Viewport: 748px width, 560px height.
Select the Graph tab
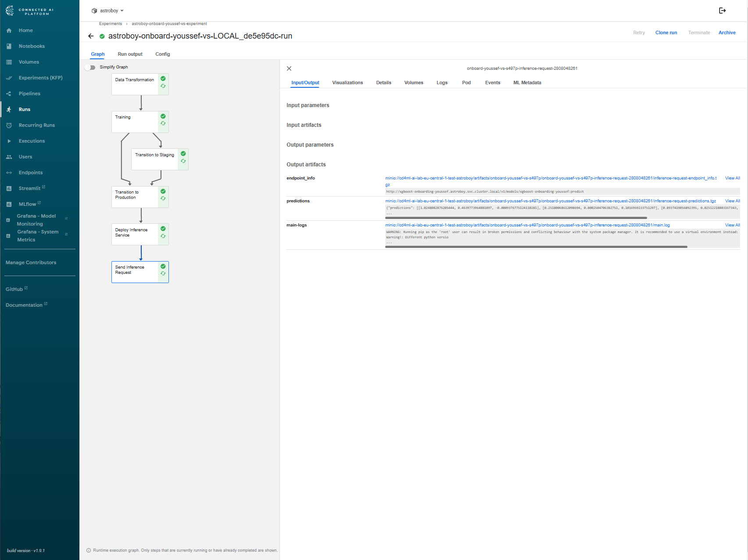click(98, 54)
